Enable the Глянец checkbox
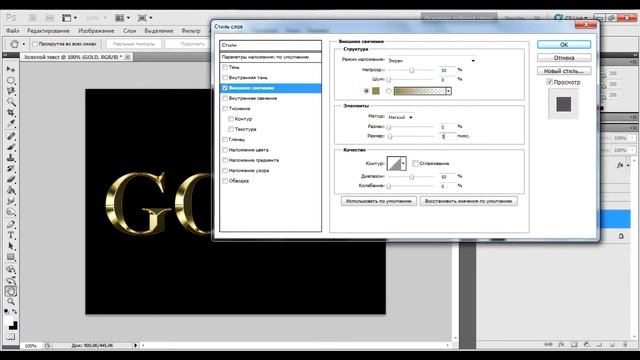640x360 pixels. tap(225, 139)
